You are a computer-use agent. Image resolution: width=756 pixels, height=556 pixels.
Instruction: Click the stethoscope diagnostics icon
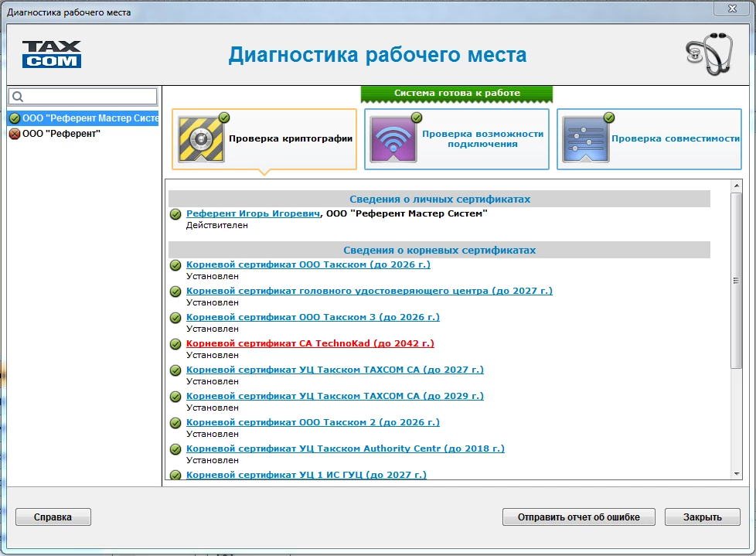point(708,53)
